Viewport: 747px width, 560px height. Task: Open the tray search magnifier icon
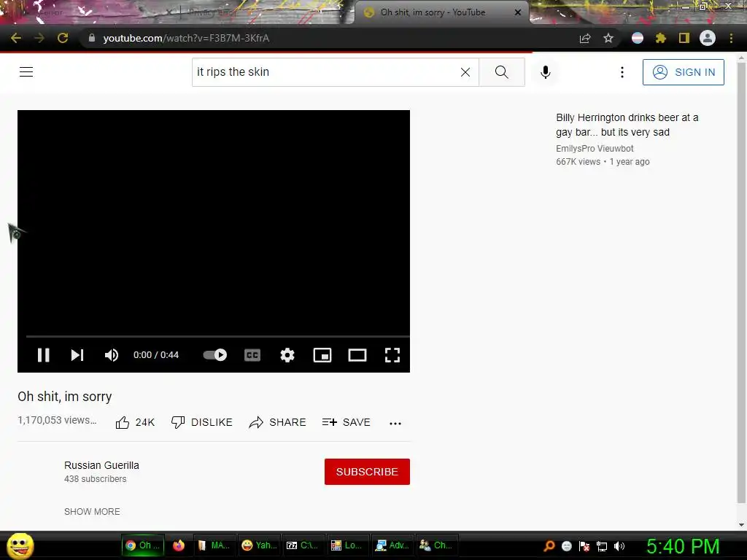(x=549, y=546)
